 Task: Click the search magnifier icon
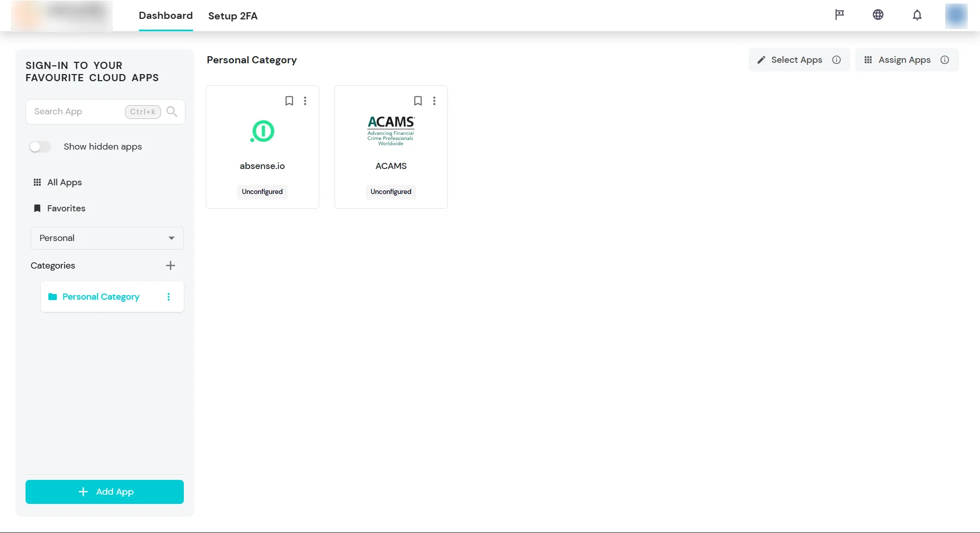[172, 112]
